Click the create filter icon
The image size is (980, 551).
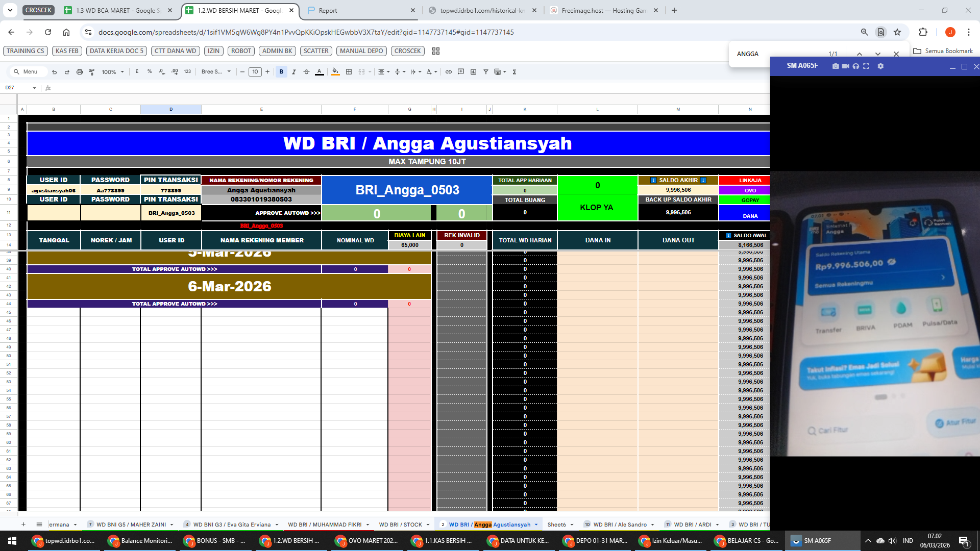click(485, 72)
